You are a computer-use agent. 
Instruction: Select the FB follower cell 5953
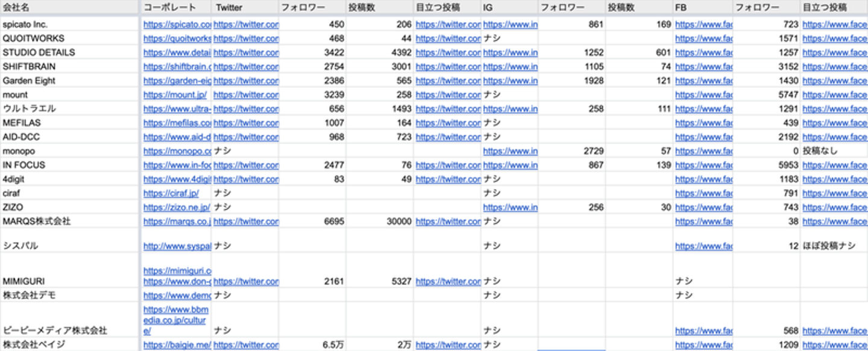pyautogui.click(x=767, y=165)
